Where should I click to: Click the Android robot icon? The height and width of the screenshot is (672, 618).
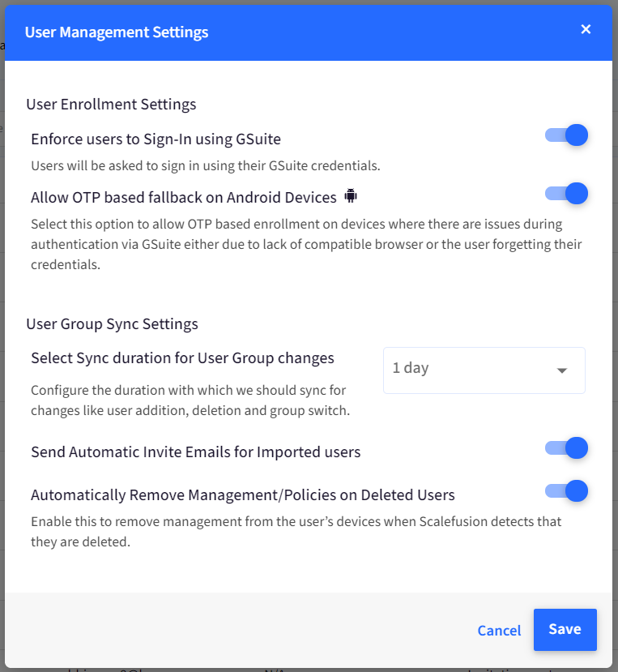tap(351, 196)
